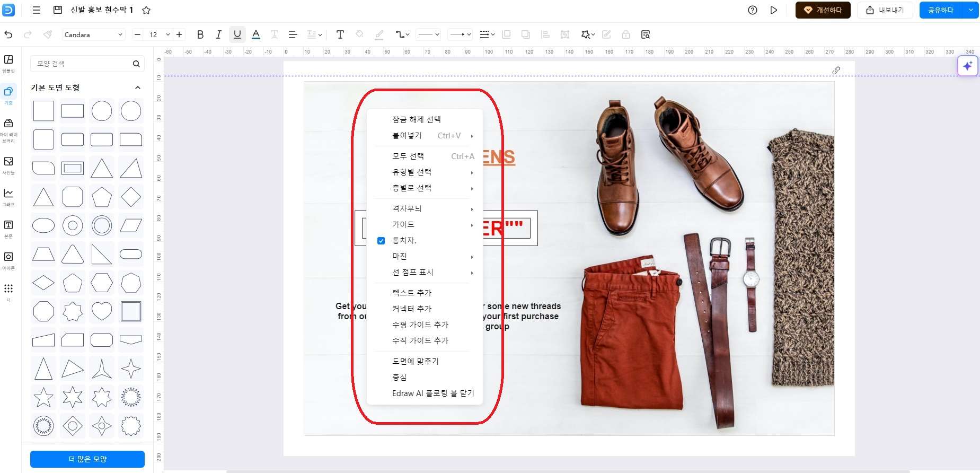This screenshot has height=473, width=980.
Task: Toggle underline text formatting
Action: point(237,34)
